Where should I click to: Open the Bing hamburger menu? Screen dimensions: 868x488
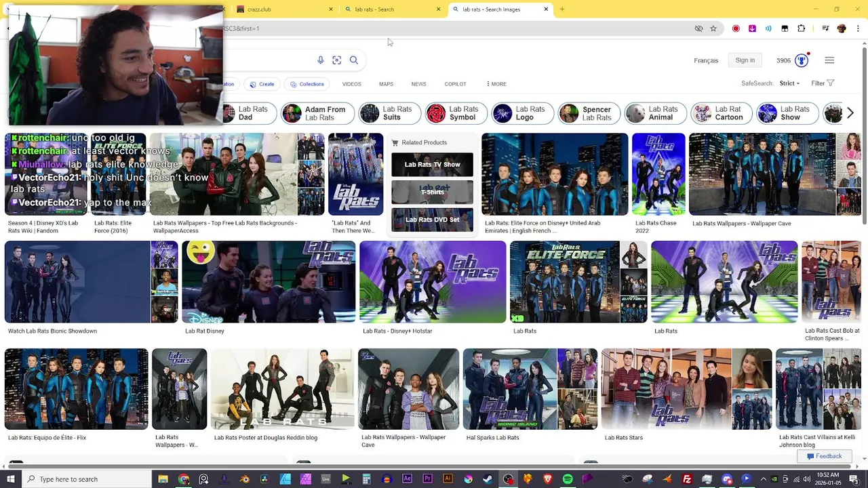(x=829, y=60)
